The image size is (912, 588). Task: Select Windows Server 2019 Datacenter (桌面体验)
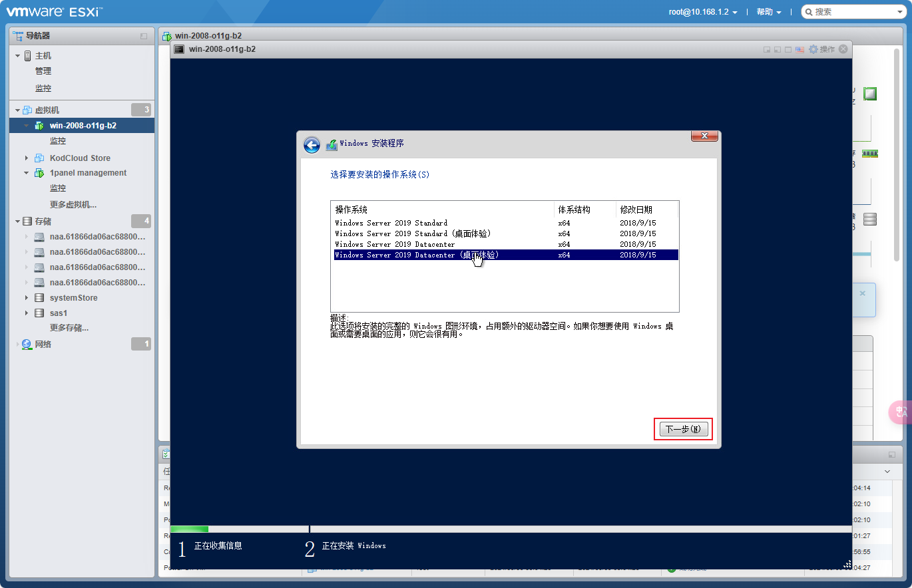click(506, 255)
